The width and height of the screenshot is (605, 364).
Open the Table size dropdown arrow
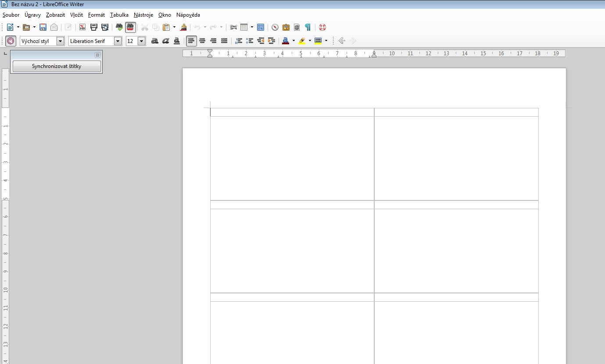pyautogui.click(x=252, y=27)
